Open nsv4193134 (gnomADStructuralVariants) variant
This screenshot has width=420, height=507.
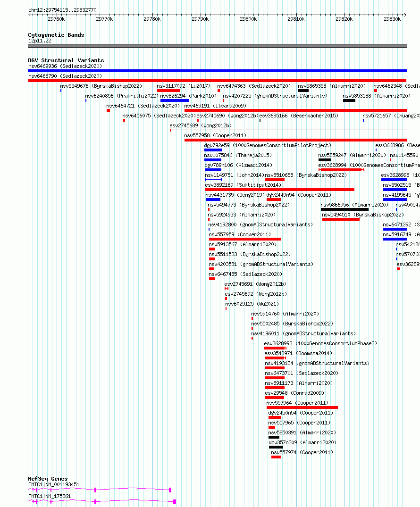pos(317,364)
